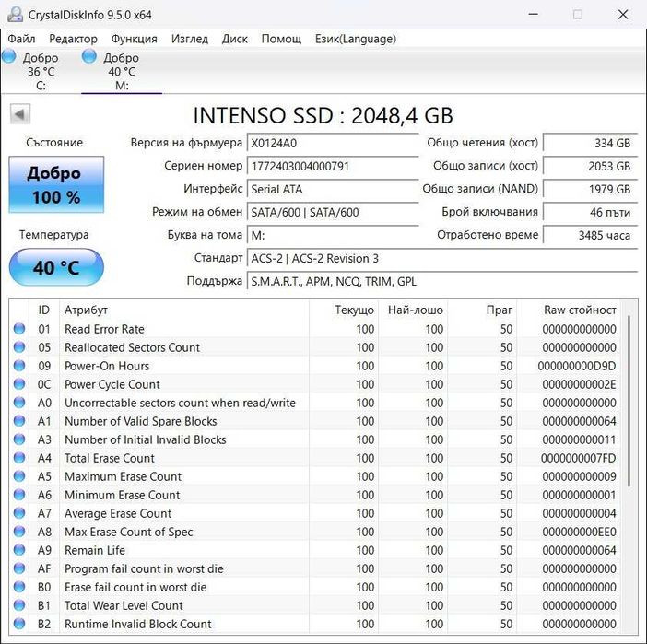647x644 pixels.
Task: Click the interface field Serial ATA
Action: click(333, 190)
